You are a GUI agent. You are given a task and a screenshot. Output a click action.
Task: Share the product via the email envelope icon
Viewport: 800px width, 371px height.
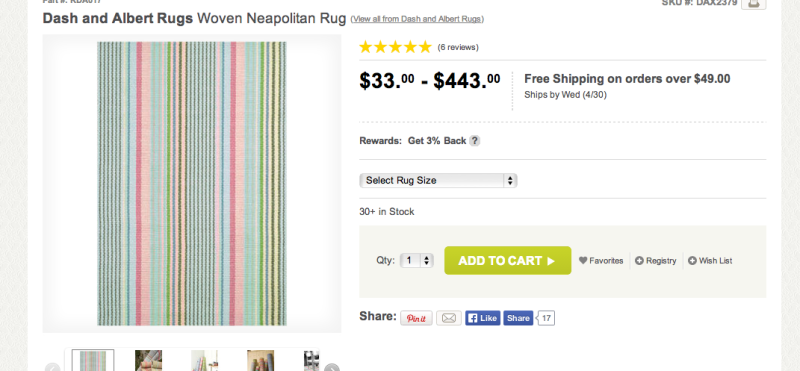[448, 318]
